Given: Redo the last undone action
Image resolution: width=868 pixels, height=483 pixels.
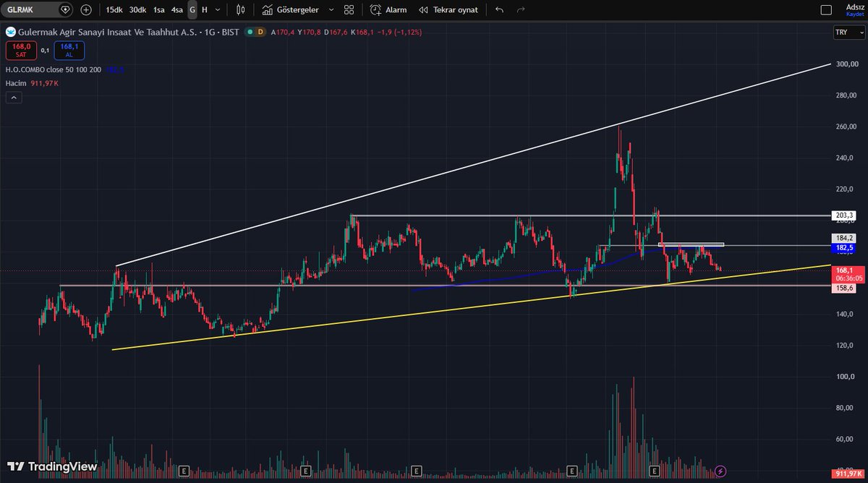Looking at the screenshot, I should coord(521,10).
